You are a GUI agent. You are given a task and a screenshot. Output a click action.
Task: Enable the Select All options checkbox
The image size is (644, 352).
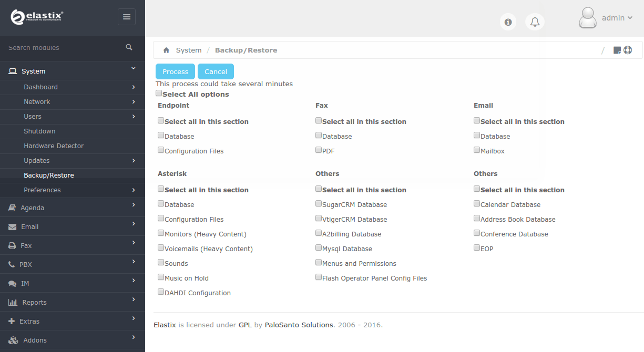pyautogui.click(x=159, y=94)
